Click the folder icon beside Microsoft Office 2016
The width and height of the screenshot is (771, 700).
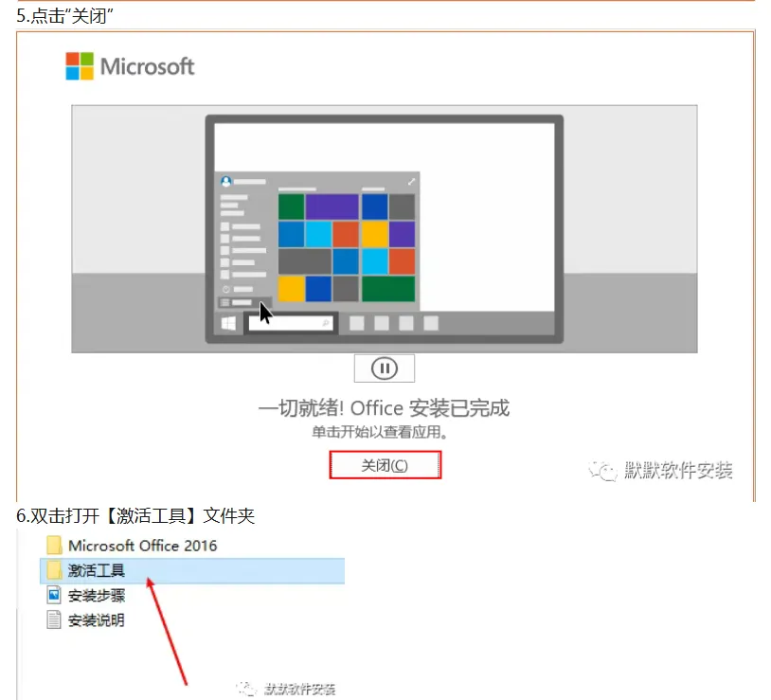pos(54,546)
